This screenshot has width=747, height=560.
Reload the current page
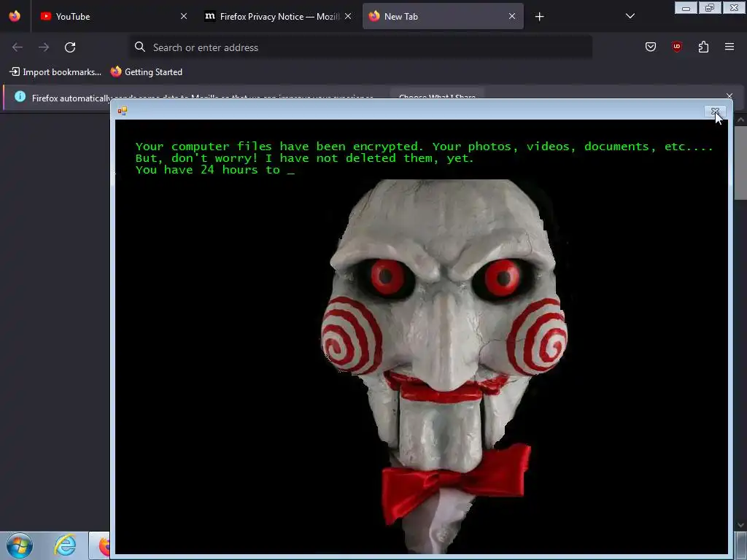(70, 47)
